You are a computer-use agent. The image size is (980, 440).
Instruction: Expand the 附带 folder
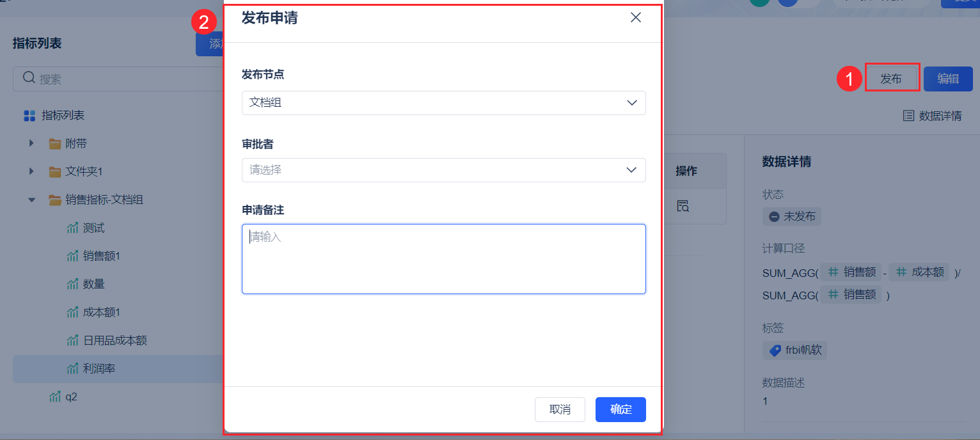[31, 143]
